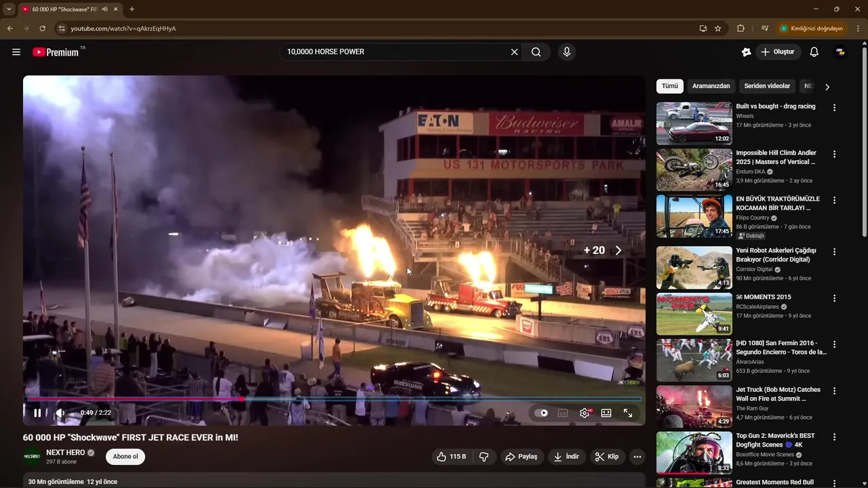This screenshot has width=868, height=488.
Task: Open more actions under video
Action: tap(637, 457)
